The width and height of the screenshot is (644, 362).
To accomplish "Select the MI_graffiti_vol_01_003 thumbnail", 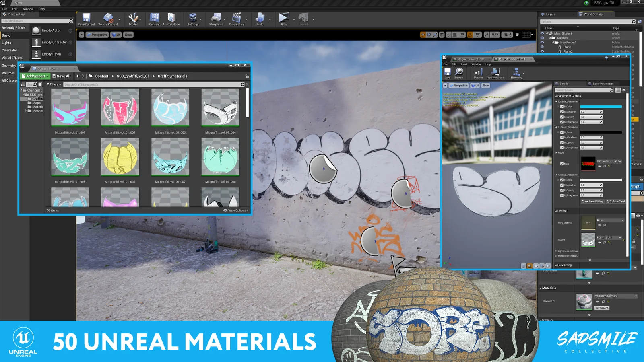I will (170, 107).
